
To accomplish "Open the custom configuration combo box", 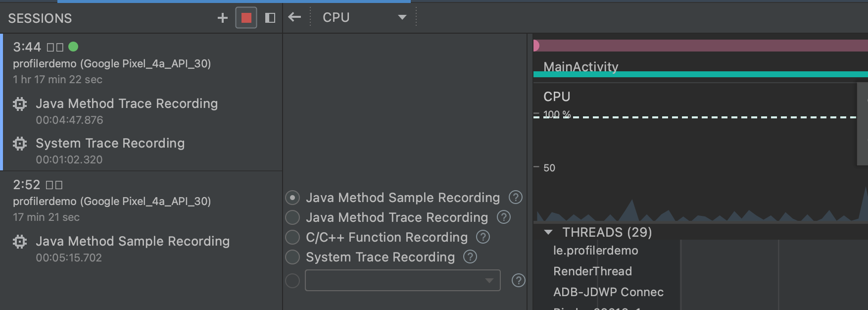I will 402,280.
